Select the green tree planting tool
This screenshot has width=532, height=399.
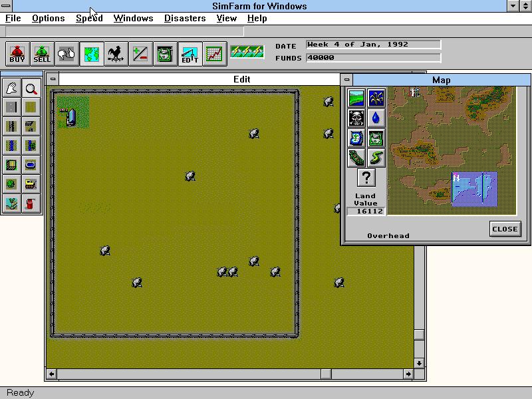coord(12,184)
